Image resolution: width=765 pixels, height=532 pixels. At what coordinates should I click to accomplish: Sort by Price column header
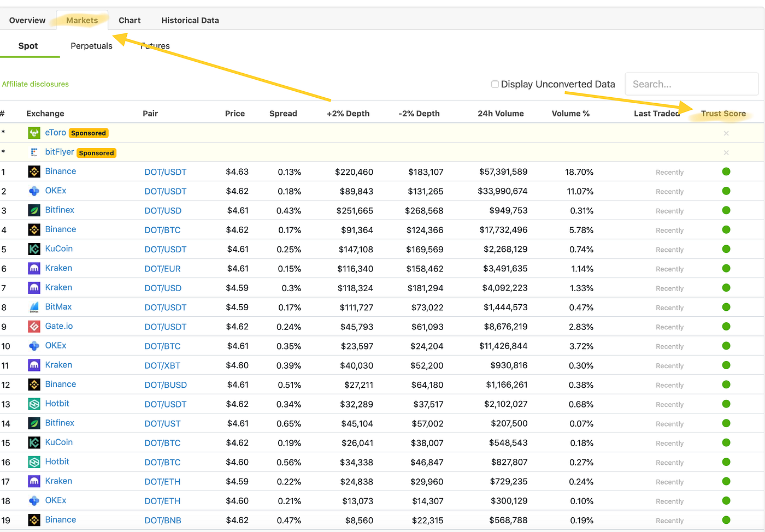(x=235, y=114)
